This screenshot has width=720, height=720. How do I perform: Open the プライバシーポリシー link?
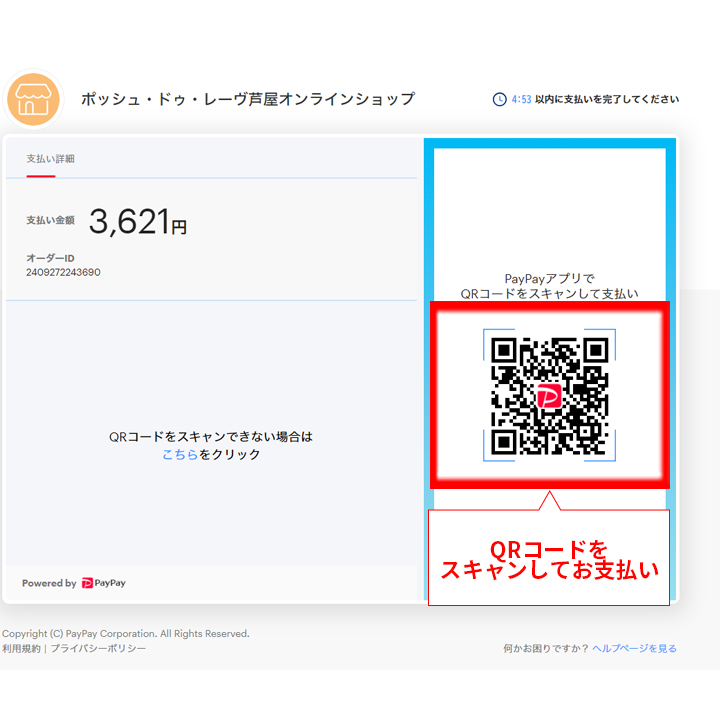pos(98,649)
